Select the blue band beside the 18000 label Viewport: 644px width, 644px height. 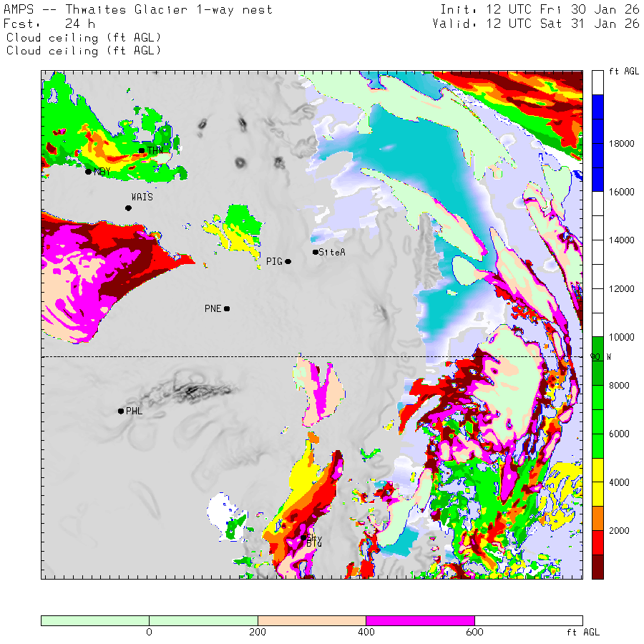[x=597, y=143]
